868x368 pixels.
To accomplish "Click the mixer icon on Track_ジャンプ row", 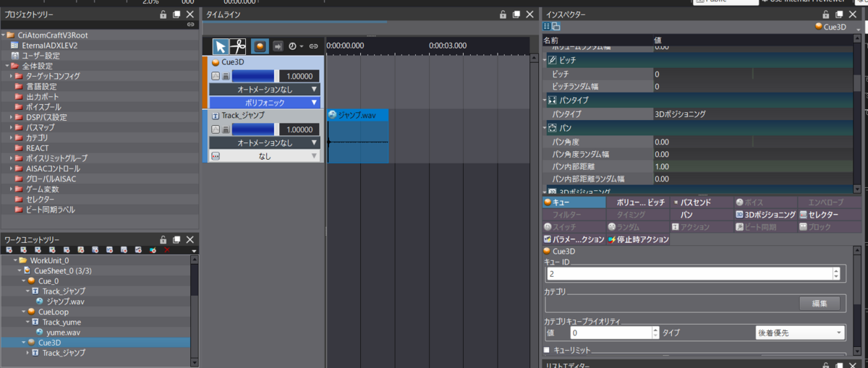I will coord(225,129).
